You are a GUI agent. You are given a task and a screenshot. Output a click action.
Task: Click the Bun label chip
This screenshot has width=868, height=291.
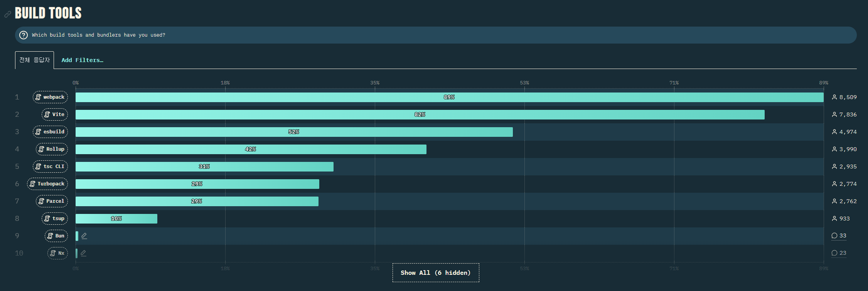pyautogui.click(x=56, y=236)
